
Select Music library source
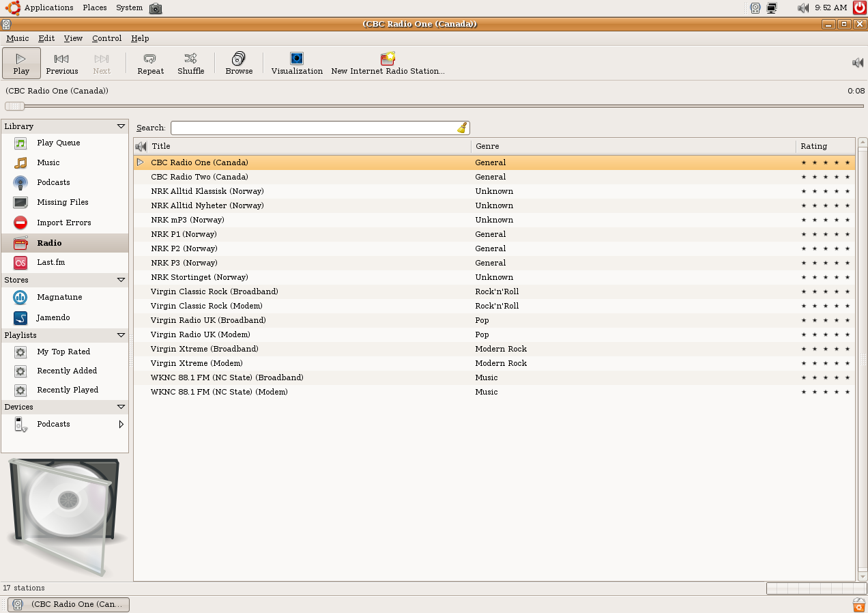pyautogui.click(x=64, y=162)
